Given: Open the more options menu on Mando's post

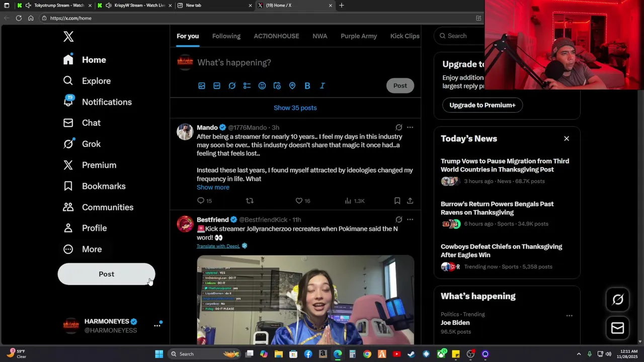Looking at the screenshot, I should coord(410,127).
